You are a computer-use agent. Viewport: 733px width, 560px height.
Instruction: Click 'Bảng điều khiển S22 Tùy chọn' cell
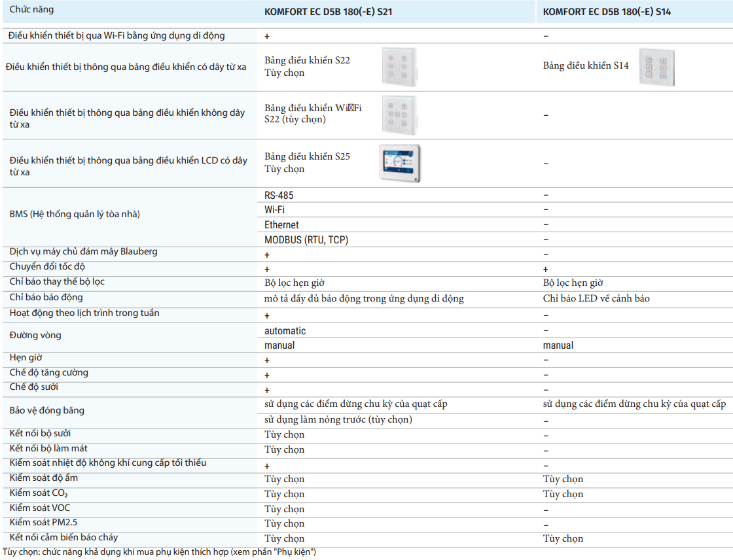click(x=307, y=66)
